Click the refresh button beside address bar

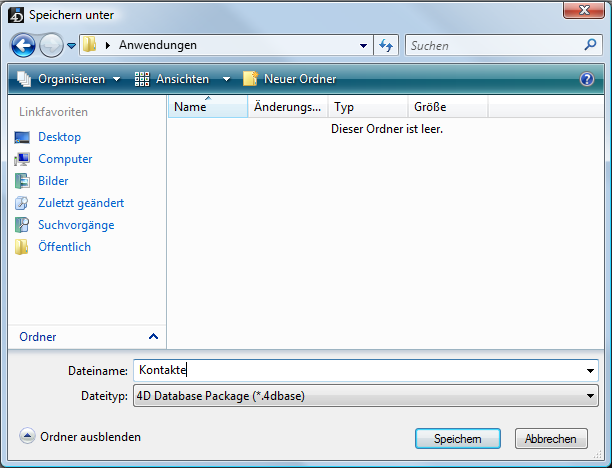[x=386, y=46]
